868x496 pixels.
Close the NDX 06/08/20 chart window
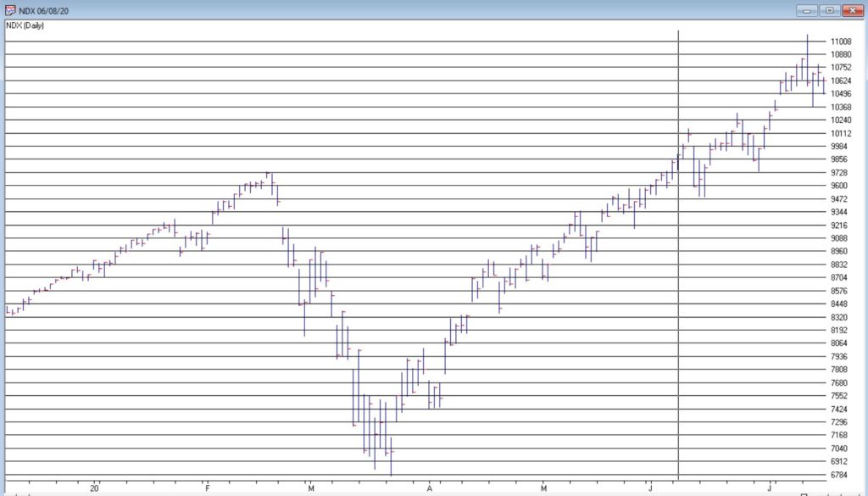tap(853, 10)
